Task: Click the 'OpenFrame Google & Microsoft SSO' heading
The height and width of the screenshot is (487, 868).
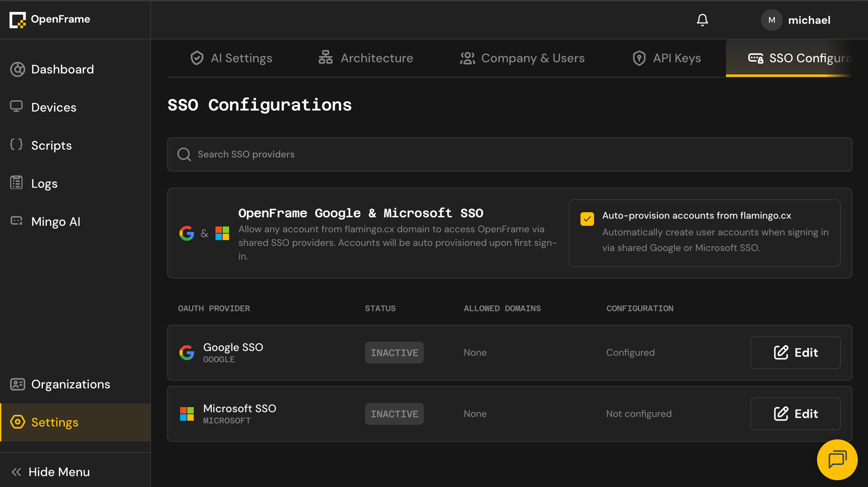Action: [360, 213]
